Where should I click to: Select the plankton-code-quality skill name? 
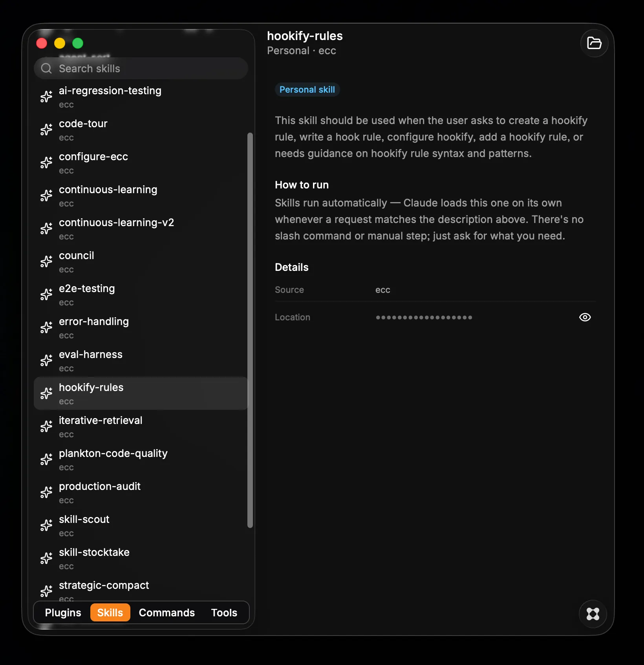pos(113,453)
